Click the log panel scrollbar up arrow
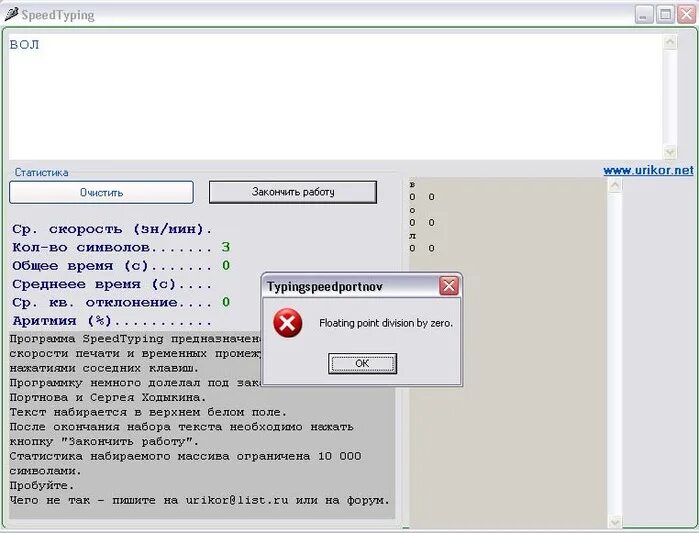This screenshot has width=699, height=533. (615, 185)
